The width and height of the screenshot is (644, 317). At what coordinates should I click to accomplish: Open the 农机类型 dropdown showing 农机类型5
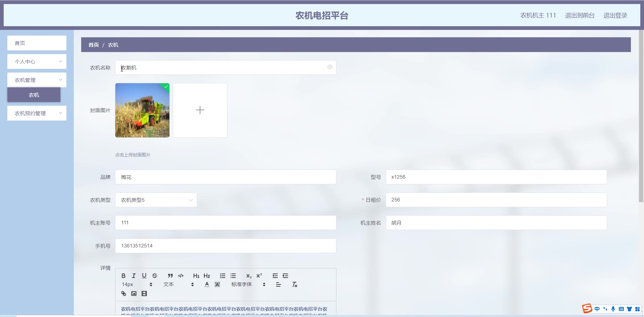[x=156, y=200]
